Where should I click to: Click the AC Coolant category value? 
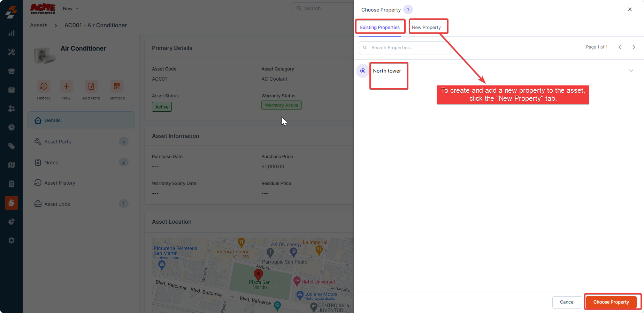pyautogui.click(x=274, y=79)
